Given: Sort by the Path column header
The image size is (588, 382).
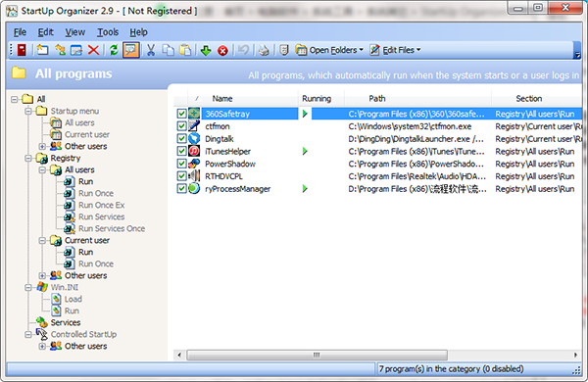Looking at the screenshot, I should (417, 99).
